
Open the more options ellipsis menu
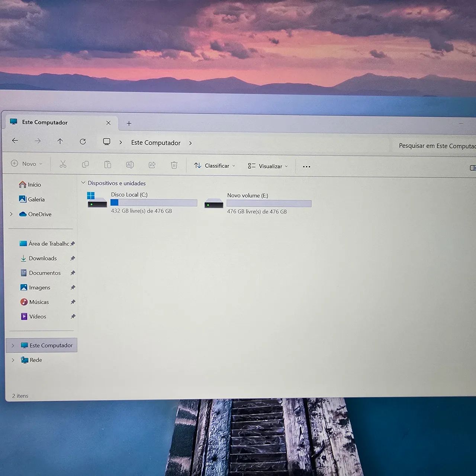pyautogui.click(x=306, y=167)
